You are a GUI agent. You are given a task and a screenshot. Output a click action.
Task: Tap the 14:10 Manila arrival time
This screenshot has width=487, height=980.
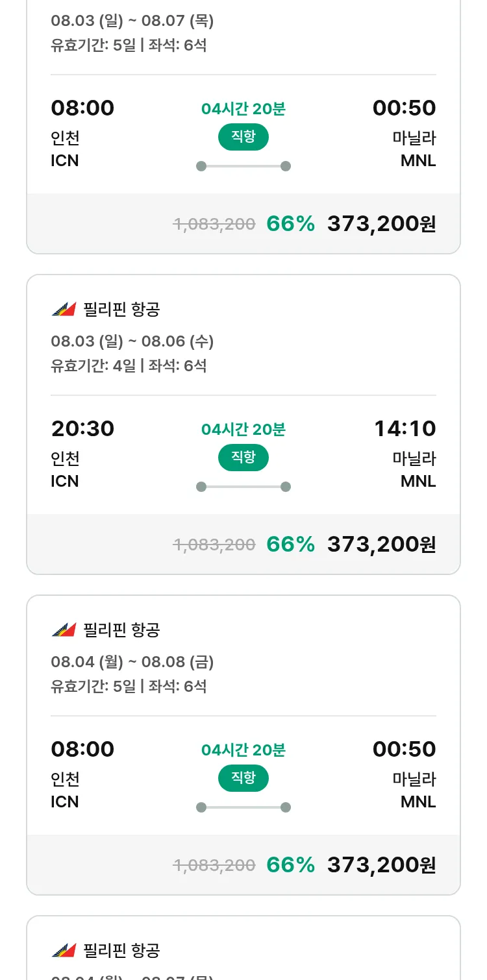tap(405, 429)
